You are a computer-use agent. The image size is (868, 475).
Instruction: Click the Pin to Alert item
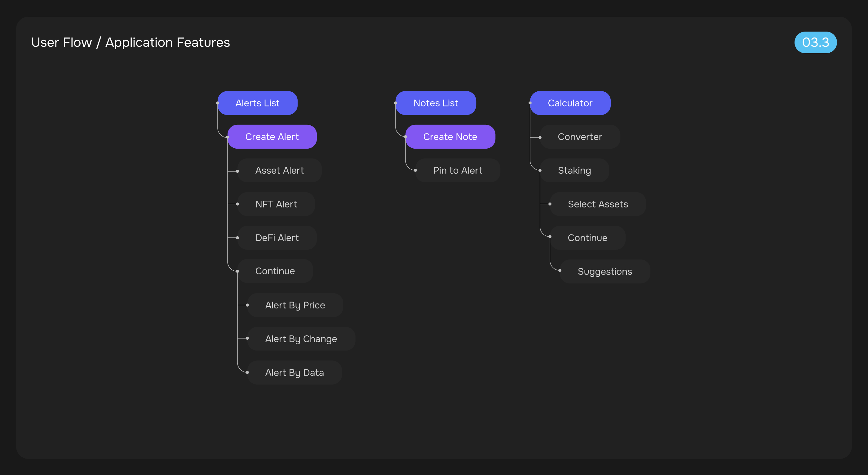point(457,170)
